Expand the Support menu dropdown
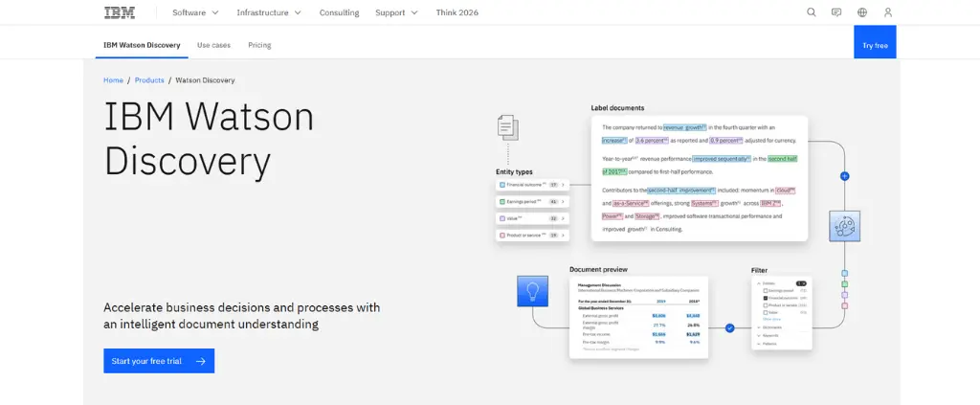Viewport: 980px width, 405px height. (x=396, y=12)
